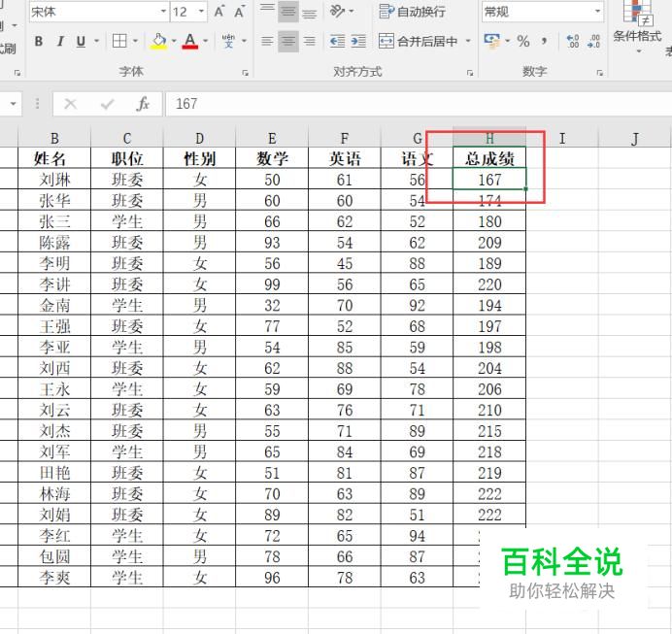Image resolution: width=672 pixels, height=634 pixels.
Task: Apply yellow fill color bucket
Action: pyautogui.click(x=158, y=42)
